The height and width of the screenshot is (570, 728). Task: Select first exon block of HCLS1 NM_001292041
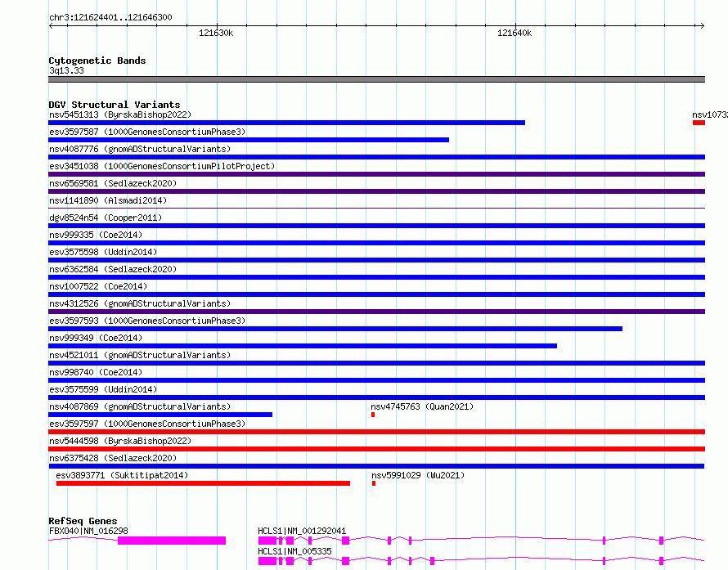pos(267,541)
